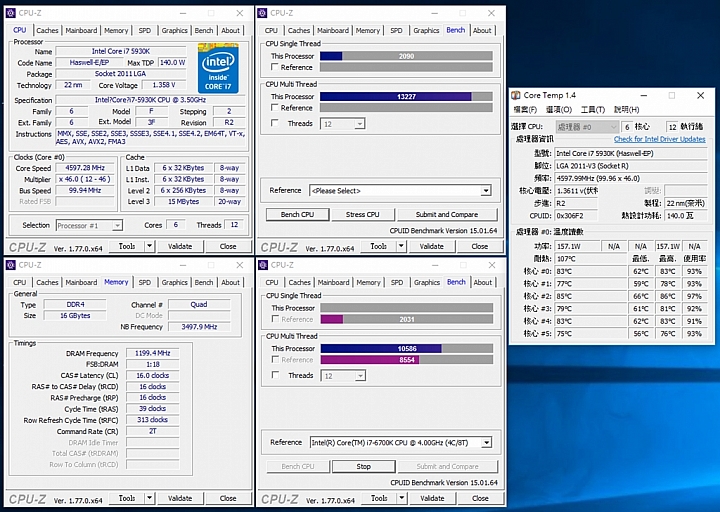The image size is (720, 512).
Task: Click core #2 temperature 85°C in Core Temp
Action: tap(591, 296)
